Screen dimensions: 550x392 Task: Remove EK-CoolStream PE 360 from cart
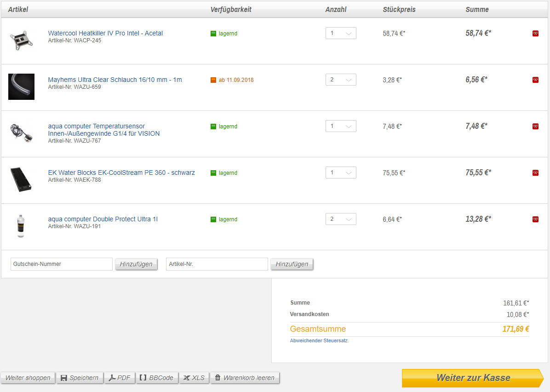click(x=535, y=173)
